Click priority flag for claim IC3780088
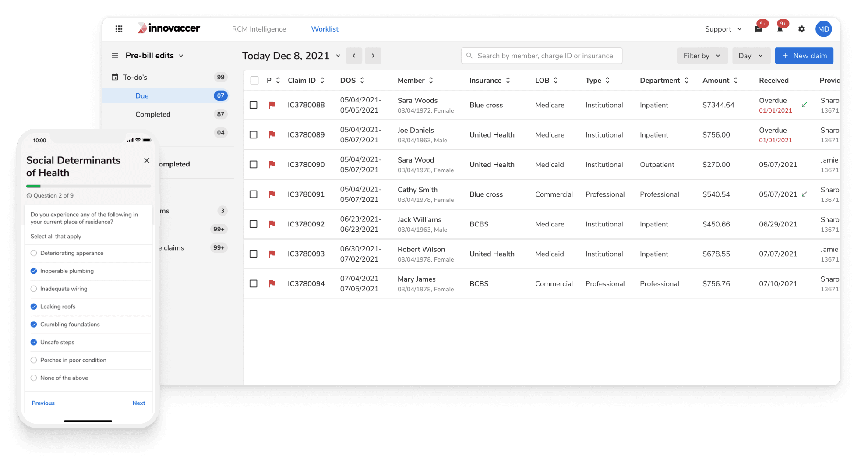868x463 pixels. [x=272, y=105]
